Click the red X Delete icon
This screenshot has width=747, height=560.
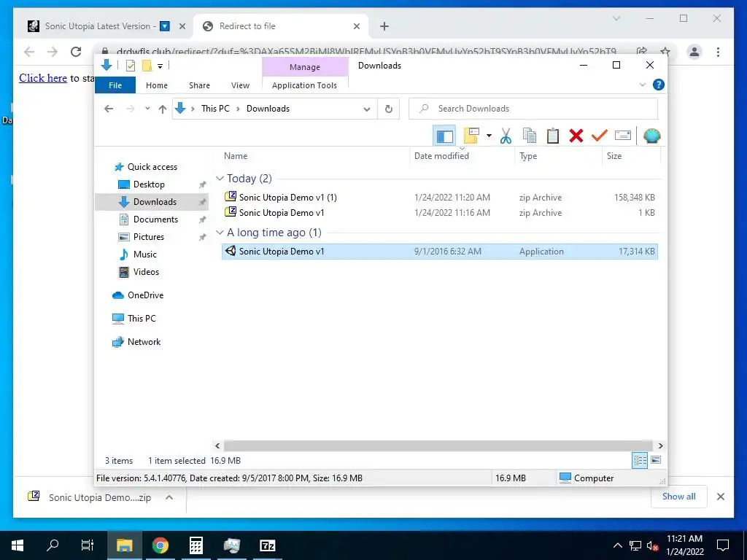pos(576,136)
